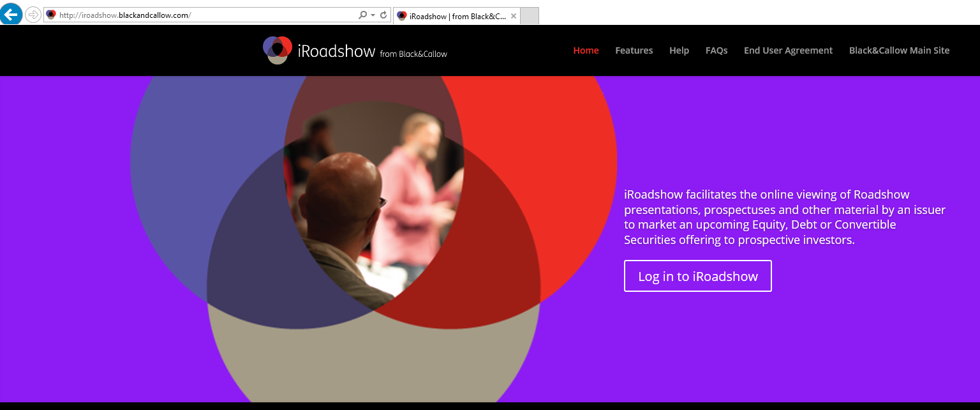Screen dimensions: 980x410
Task: Go to the Home nav item
Action: coord(586,50)
